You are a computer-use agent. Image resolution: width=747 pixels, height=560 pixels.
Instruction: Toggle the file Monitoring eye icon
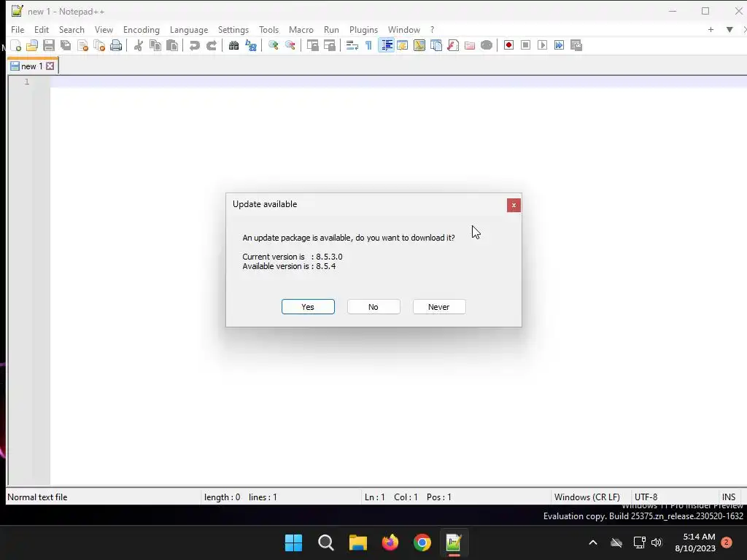tap(487, 45)
